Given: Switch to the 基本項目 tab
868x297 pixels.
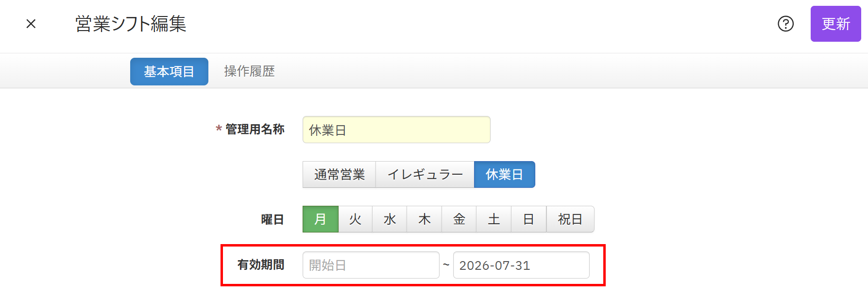Looking at the screenshot, I should (169, 71).
